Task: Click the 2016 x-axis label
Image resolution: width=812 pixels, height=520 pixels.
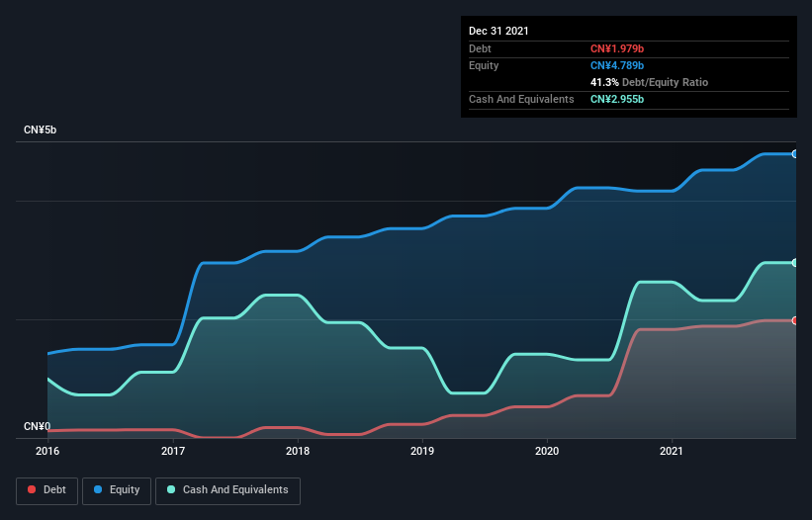Action: coord(47,451)
